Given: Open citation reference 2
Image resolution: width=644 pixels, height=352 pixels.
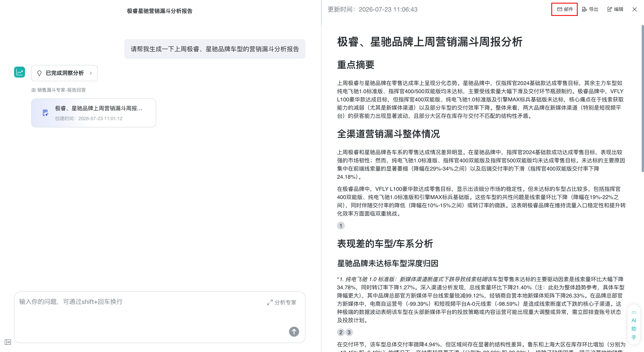Looking at the screenshot, I should 341,332.
